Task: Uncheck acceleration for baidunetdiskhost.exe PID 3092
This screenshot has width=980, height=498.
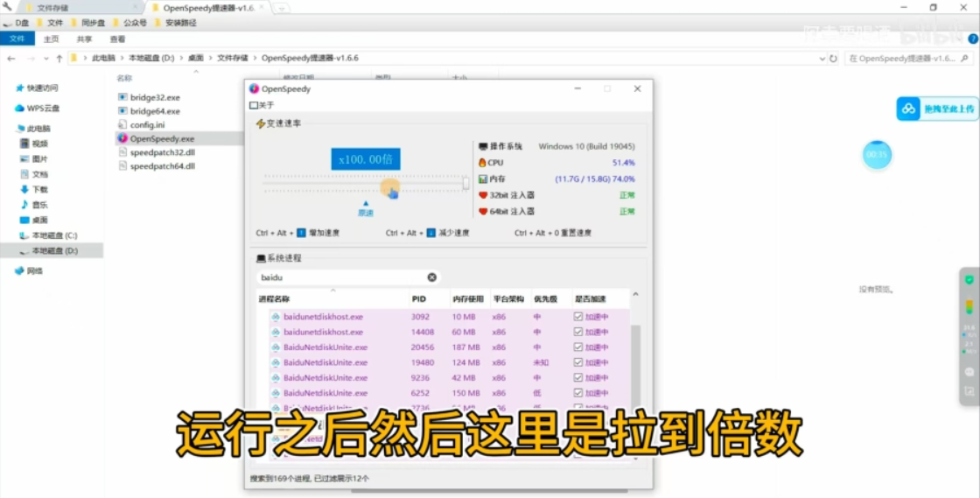Action: [x=578, y=317]
